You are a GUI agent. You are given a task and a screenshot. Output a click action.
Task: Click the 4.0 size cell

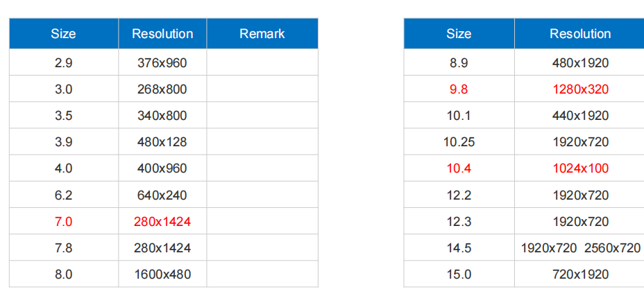click(x=63, y=168)
